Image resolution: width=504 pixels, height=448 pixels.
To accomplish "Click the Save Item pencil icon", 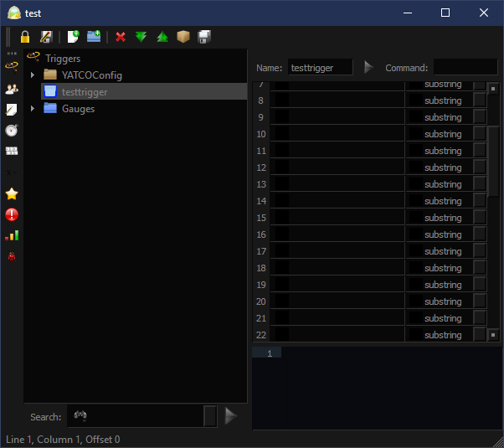I will pyautogui.click(x=46, y=37).
